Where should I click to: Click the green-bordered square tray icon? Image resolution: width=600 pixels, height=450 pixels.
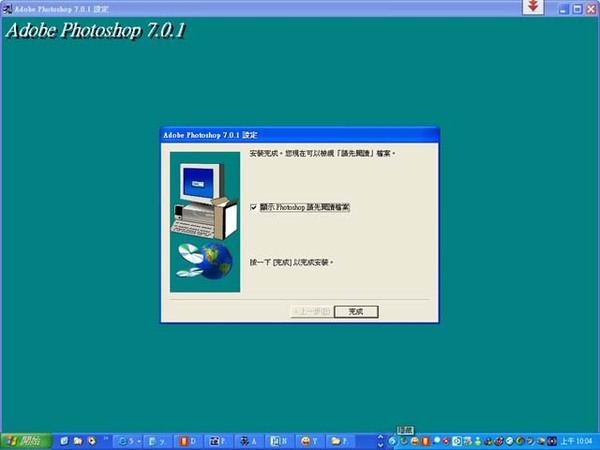point(457,441)
